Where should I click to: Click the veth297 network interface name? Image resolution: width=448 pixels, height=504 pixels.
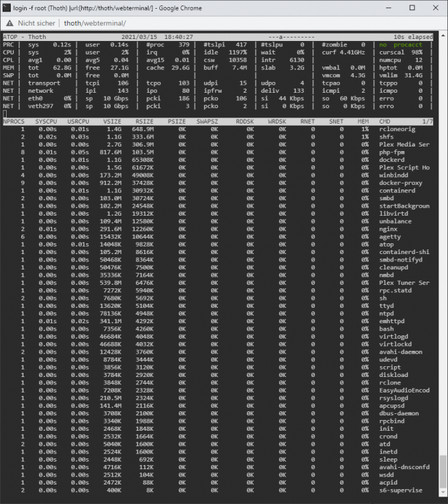coord(40,106)
